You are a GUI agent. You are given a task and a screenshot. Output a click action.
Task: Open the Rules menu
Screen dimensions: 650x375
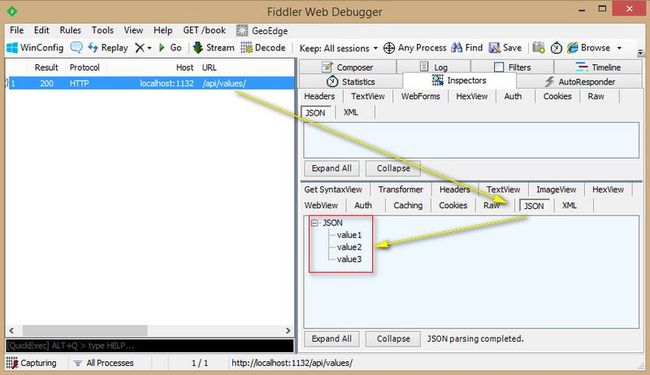coord(70,30)
